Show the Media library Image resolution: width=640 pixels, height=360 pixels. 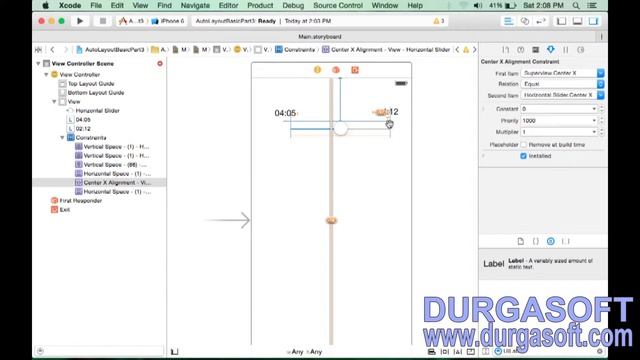coord(566,241)
